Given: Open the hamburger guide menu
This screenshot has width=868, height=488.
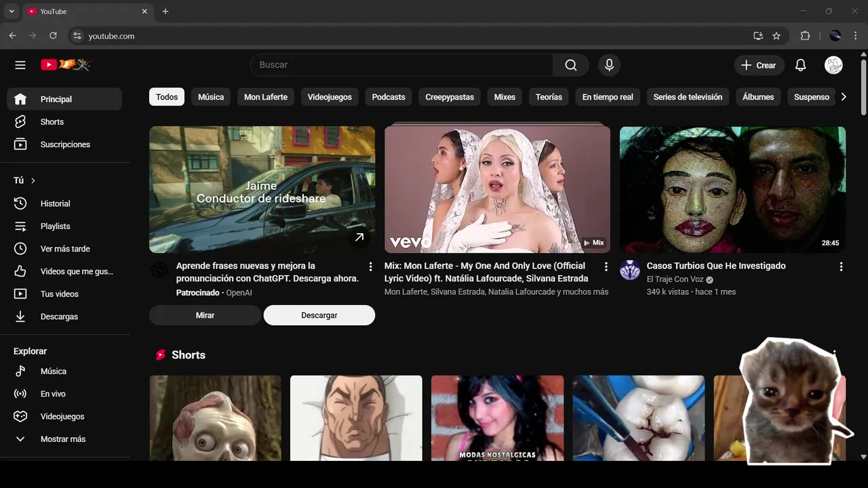Looking at the screenshot, I should 20,65.
